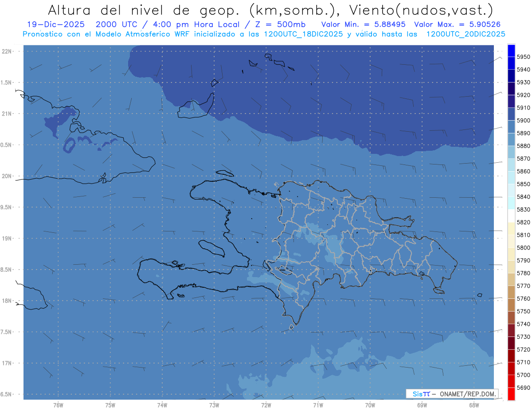Click the 5740 colorbar label
The image size is (532, 411).
(x=524, y=324)
